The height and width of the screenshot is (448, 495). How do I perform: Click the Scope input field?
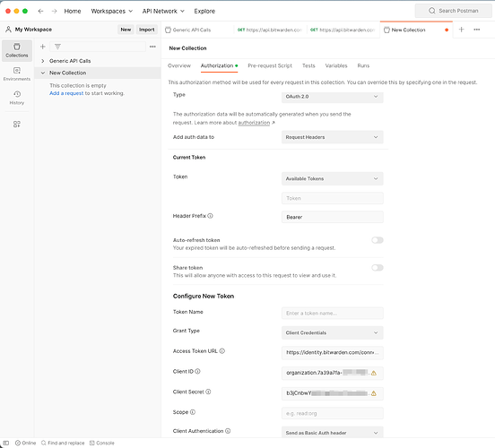coord(333,413)
